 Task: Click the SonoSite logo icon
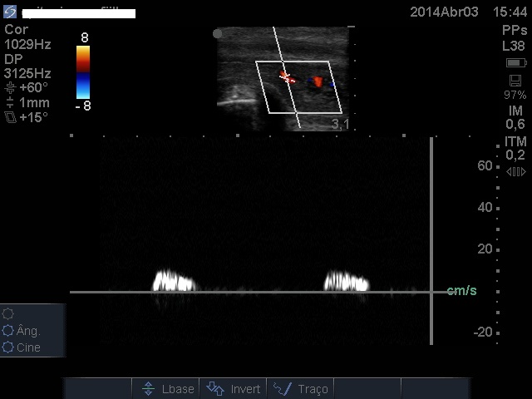tap(9, 12)
